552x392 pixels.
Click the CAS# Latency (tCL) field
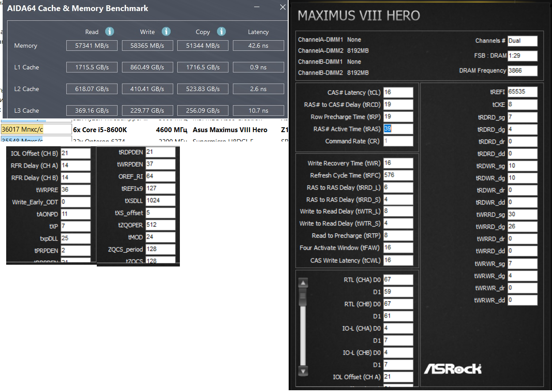(x=398, y=92)
